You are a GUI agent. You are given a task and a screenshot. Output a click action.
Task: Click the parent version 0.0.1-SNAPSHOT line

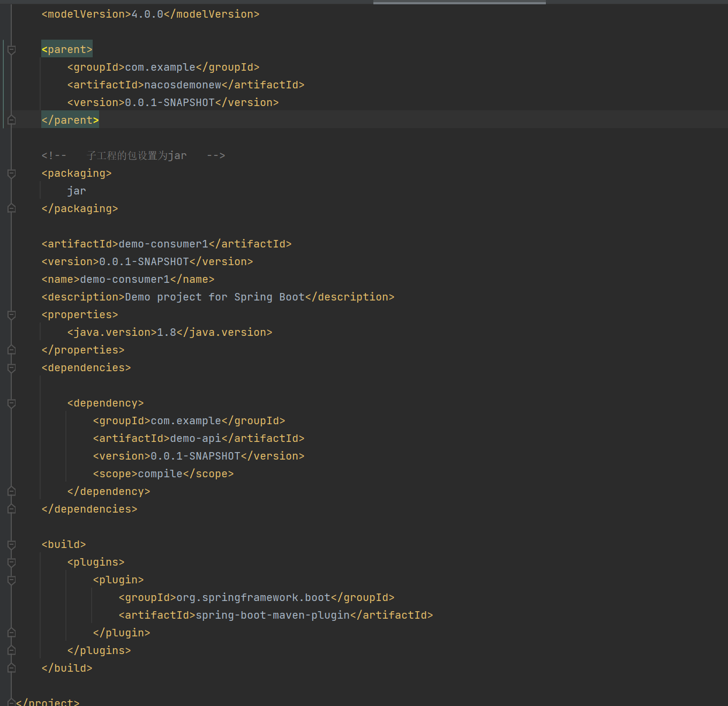173,103
